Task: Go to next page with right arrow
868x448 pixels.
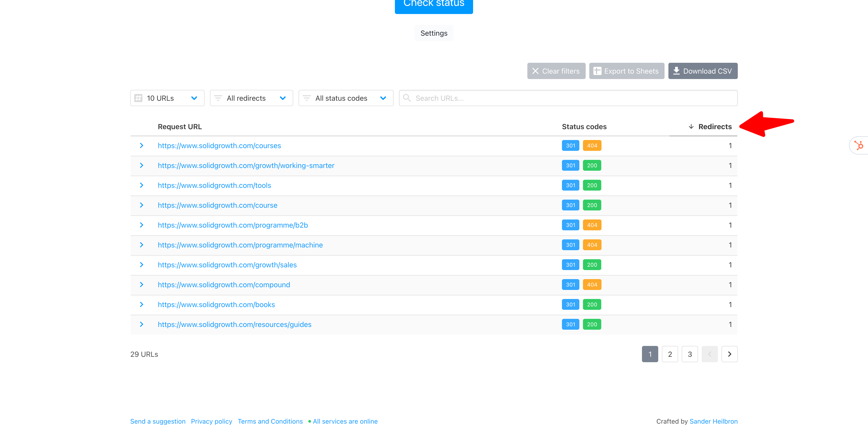Action: 729,354
